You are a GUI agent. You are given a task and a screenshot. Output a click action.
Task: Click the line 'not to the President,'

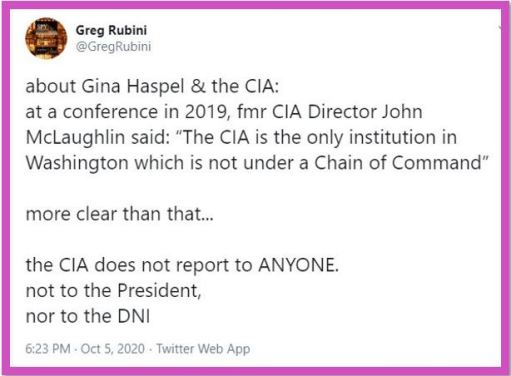[113, 290]
